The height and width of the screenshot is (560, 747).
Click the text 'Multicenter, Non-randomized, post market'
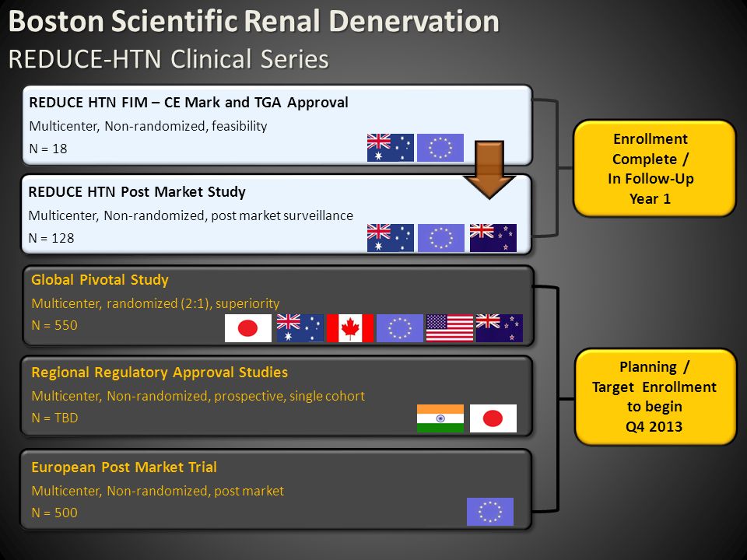158,491
